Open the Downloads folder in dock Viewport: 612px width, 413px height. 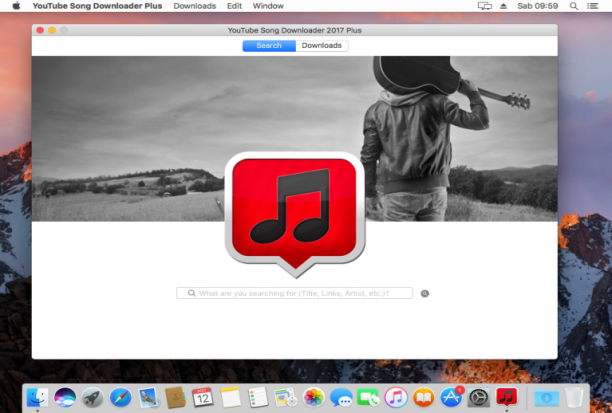(x=546, y=397)
